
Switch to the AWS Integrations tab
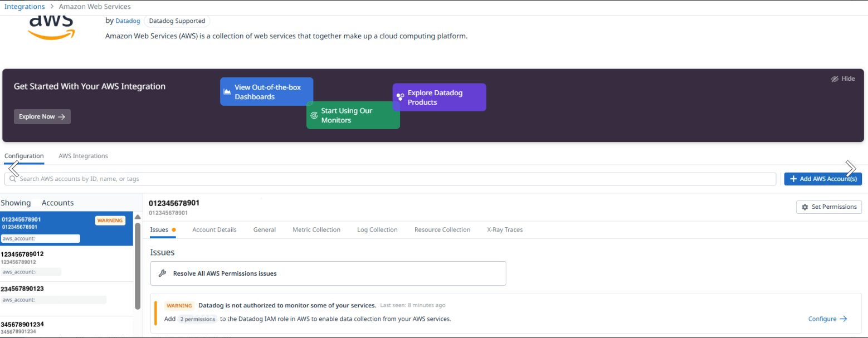pyautogui.click(x=84, y=156)
